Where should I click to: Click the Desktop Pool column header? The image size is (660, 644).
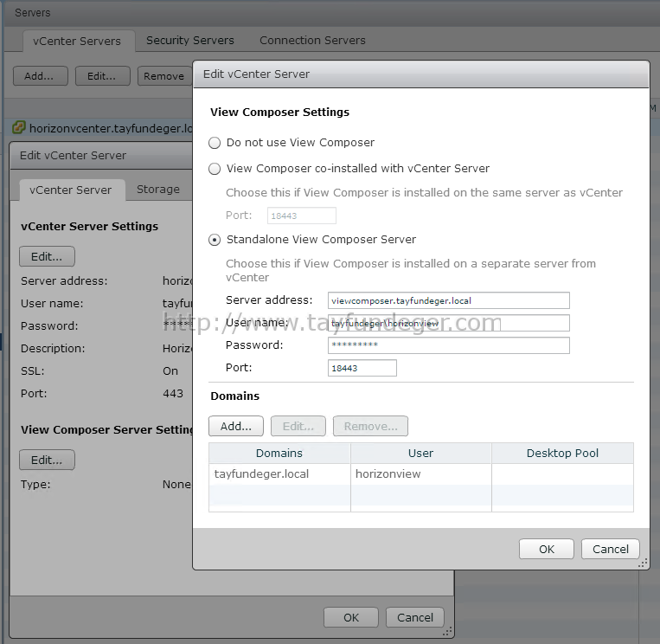[x=563, y=454]
